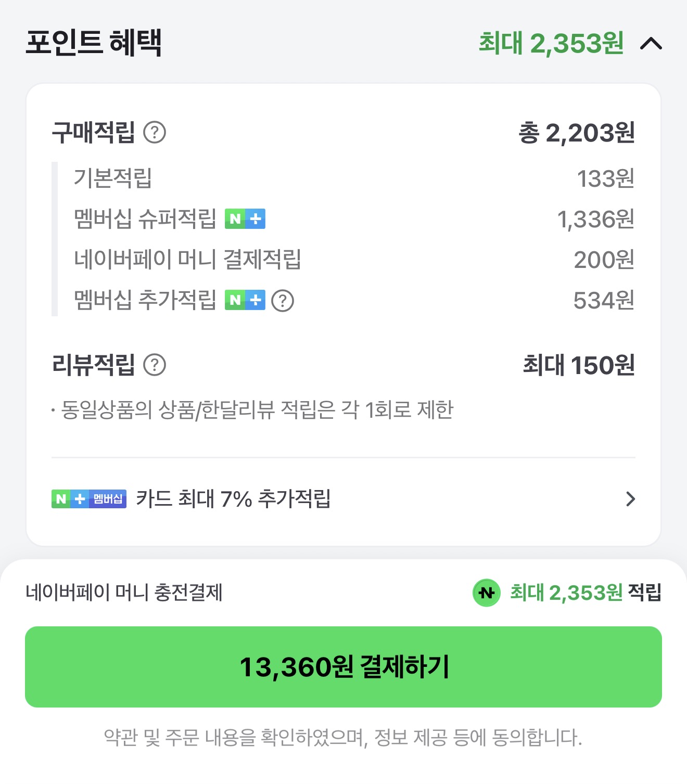
Task: Click the 총 2,203원 purchase total
Action: click(576, 133)
